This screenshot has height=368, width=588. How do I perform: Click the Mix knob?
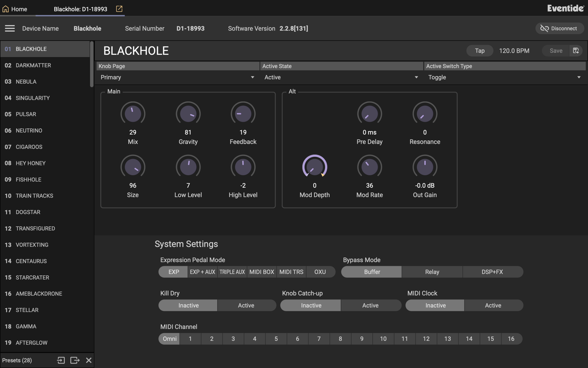[133, 114]
